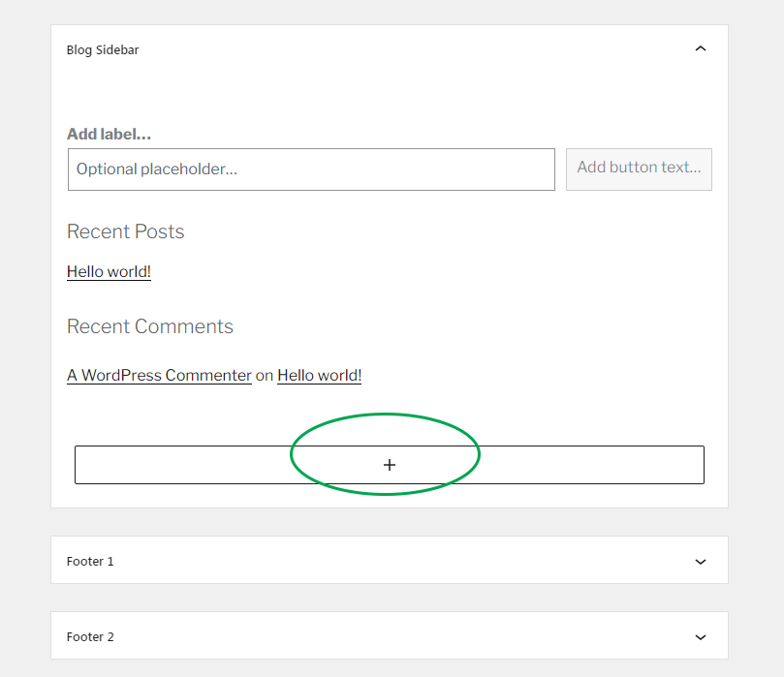Focus the Optional placeholder search field
Image resolution: width=784 pixels, height=677 pixels.
[x=311, y=169]
